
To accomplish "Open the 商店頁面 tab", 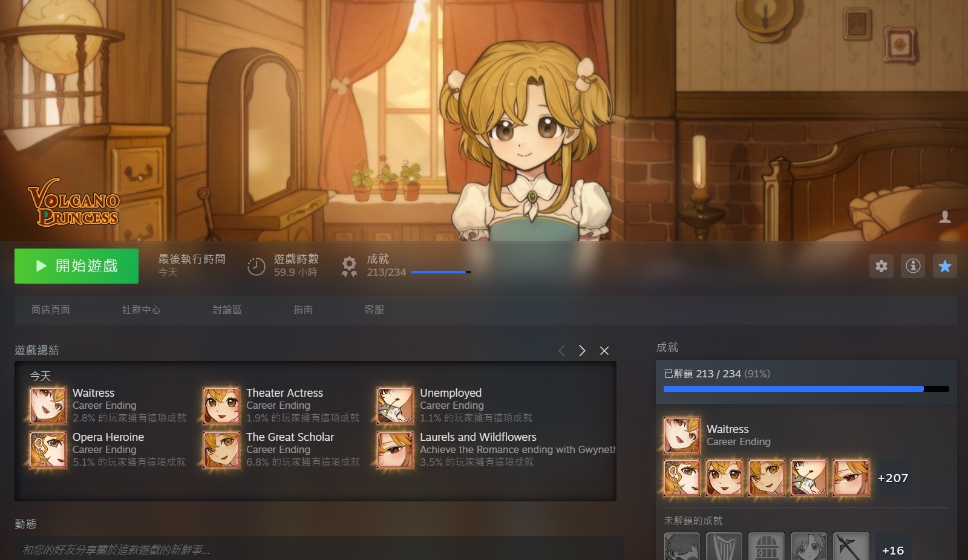I will tap(51, 310).
